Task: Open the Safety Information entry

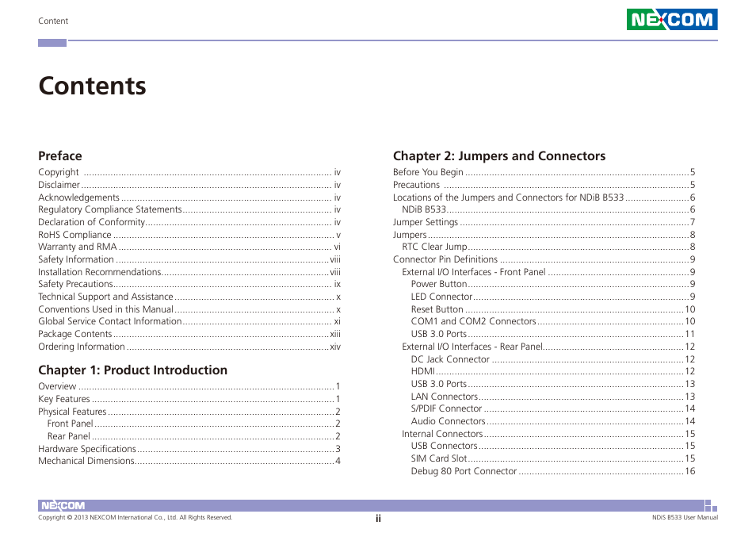Action: [189, 259]
